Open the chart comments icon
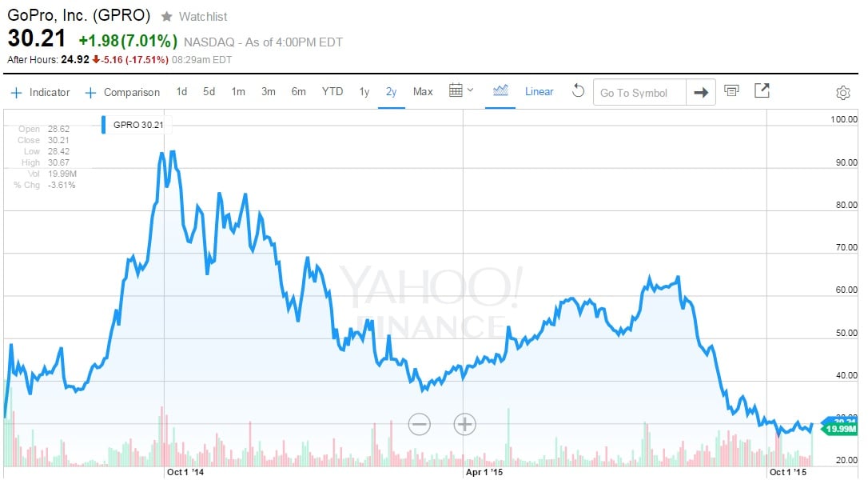 (731, 91)
